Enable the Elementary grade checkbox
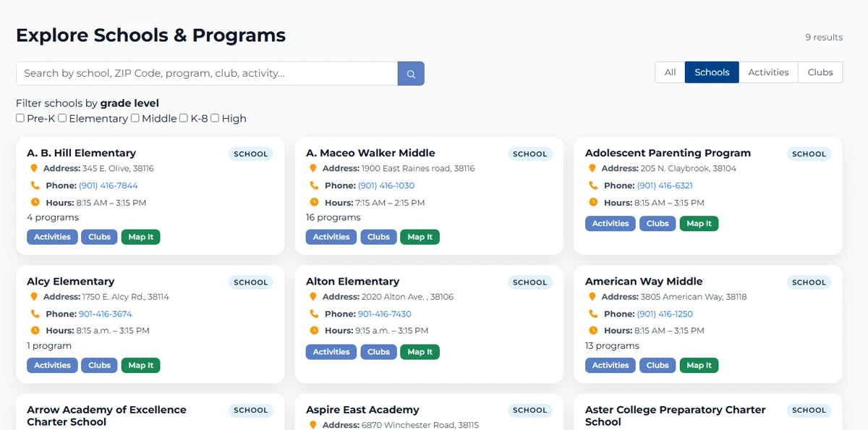 coord(62,117)
